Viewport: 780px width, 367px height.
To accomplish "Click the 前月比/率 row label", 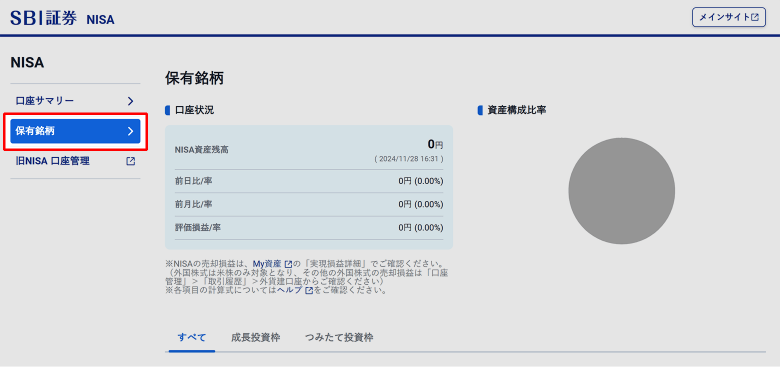I will coord(194,204).
